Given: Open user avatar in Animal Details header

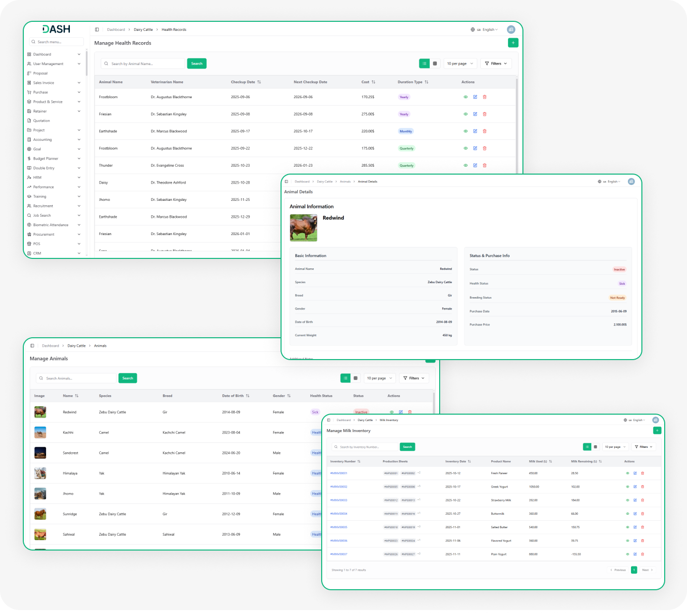Looking at the screenshot, I should tap(631, 182).
